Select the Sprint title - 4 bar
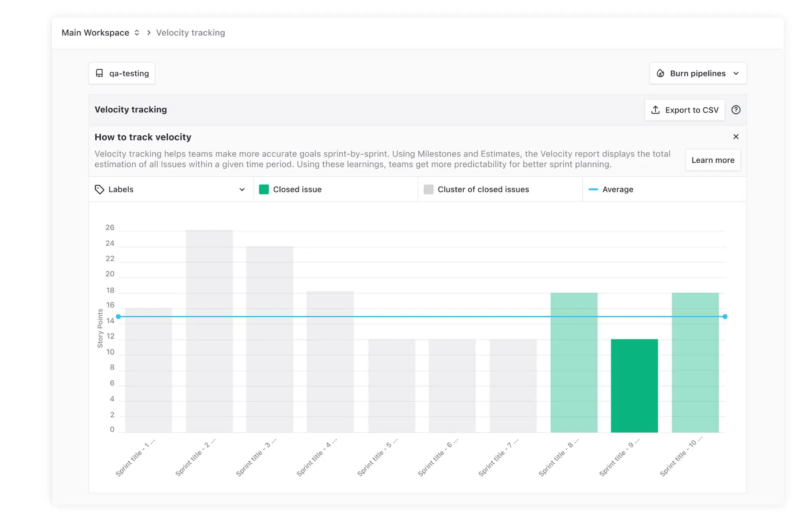Viewport: 812px width, 522px height. pos(330,362)
